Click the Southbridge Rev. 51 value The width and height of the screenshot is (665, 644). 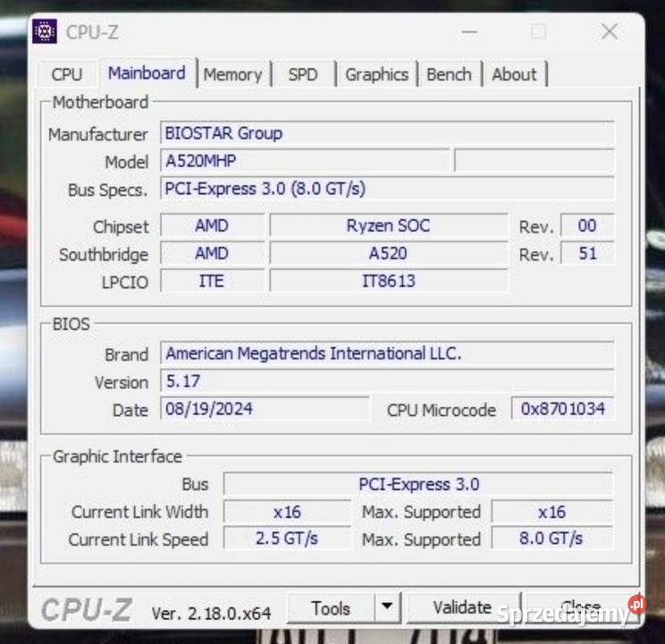[587, 253]
